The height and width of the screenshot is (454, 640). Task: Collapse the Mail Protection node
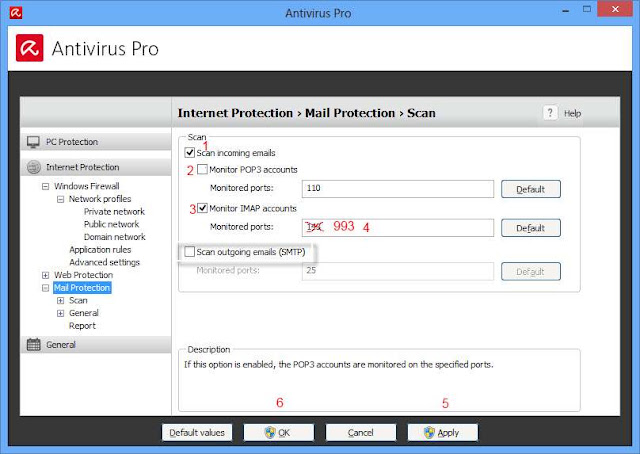45,288
